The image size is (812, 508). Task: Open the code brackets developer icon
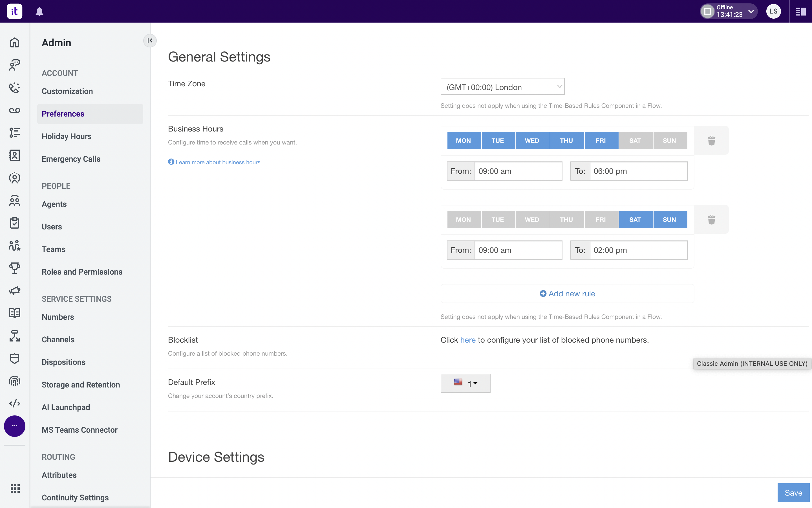coord(14,404)
